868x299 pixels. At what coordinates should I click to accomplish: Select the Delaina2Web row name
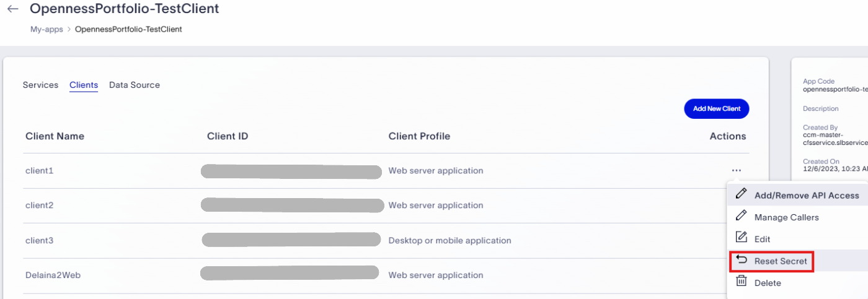(53, 275)
